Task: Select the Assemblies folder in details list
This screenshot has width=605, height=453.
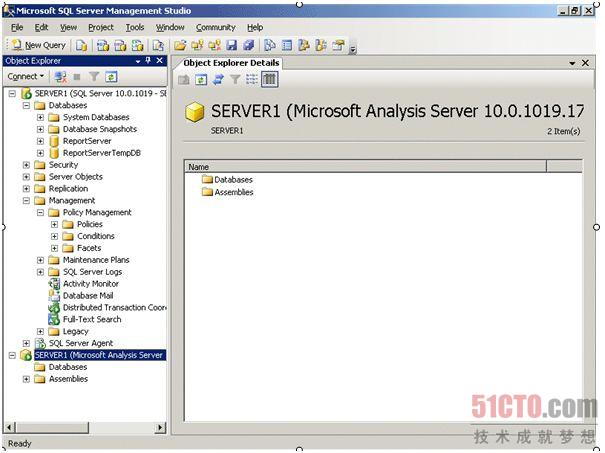Action: (233, 192)
